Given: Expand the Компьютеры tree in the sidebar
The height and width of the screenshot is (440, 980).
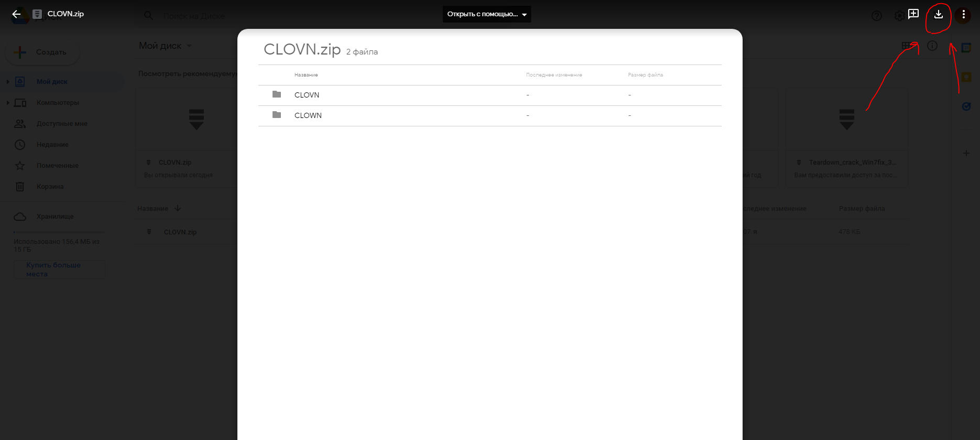Looking at the screenshot, I should (8, 103).
